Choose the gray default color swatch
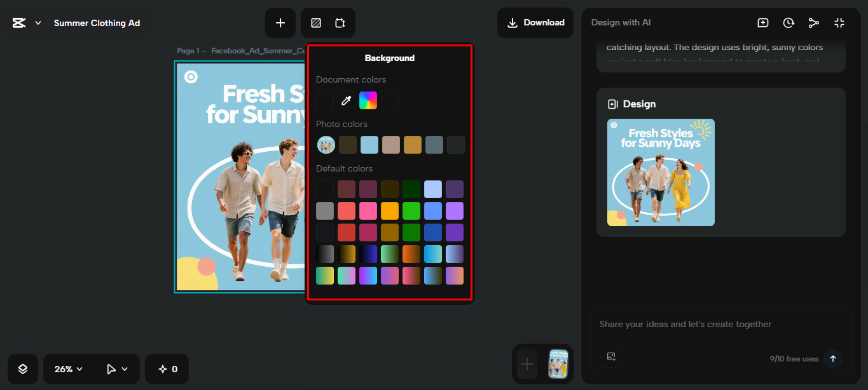The image size is (868, 390). 325,211
